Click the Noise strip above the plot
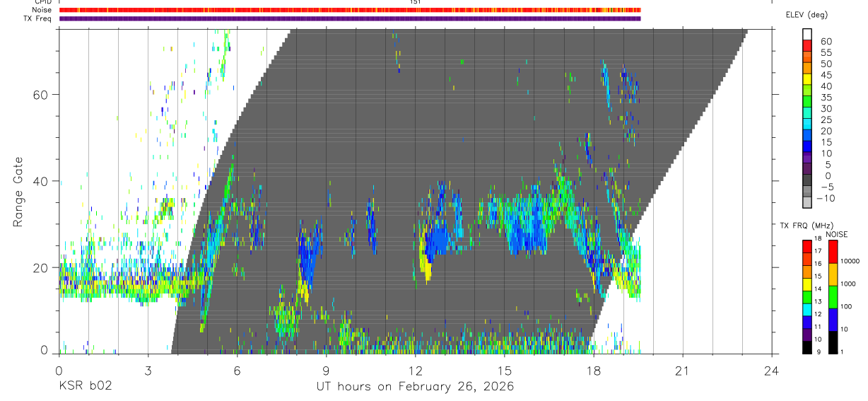868x401 pixels. 350,10
